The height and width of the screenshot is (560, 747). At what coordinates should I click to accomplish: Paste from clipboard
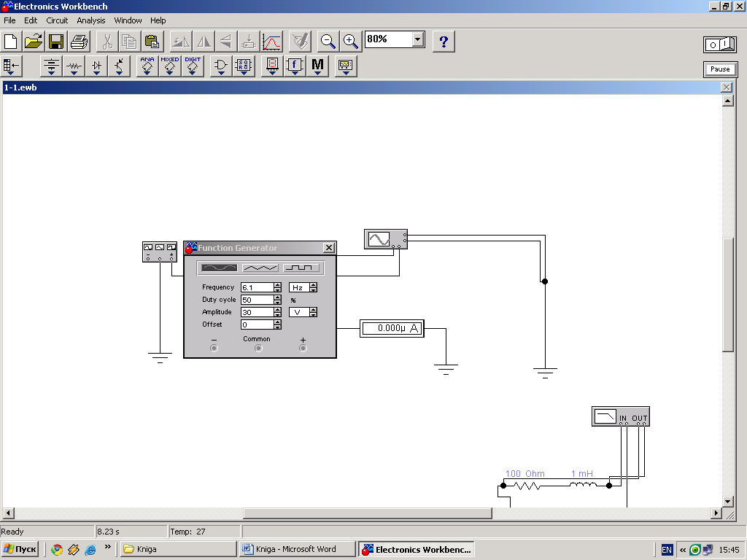(x=152, y=42)
